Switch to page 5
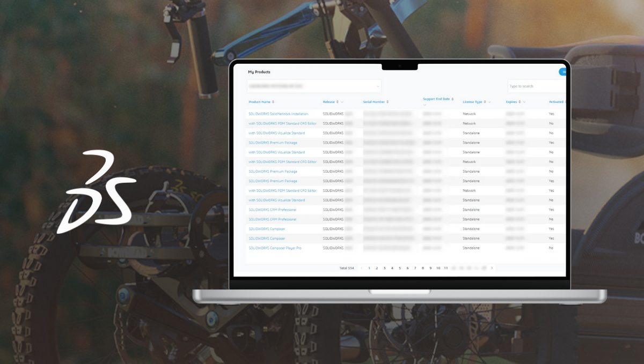The image size is (644, 364). (400, 268)
